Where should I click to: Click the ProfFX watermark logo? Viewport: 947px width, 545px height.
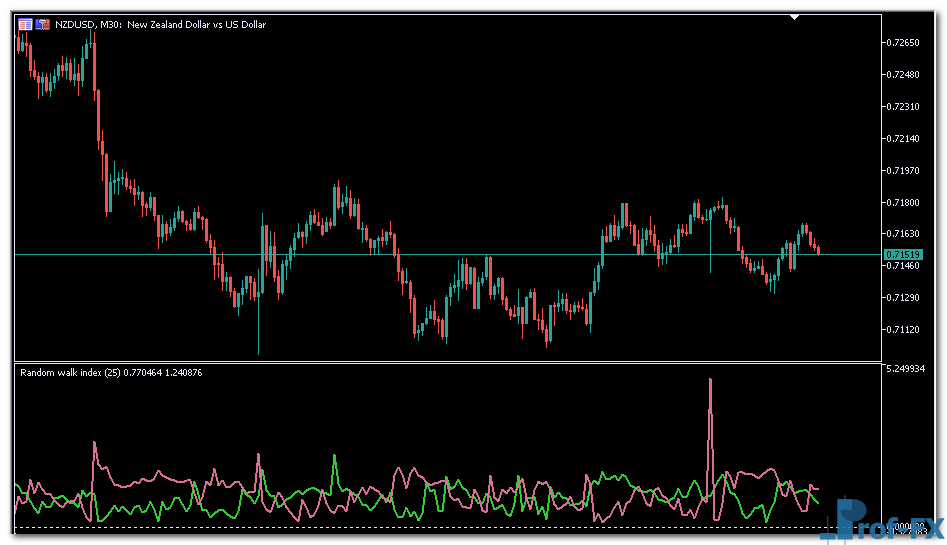coord(877,521)
